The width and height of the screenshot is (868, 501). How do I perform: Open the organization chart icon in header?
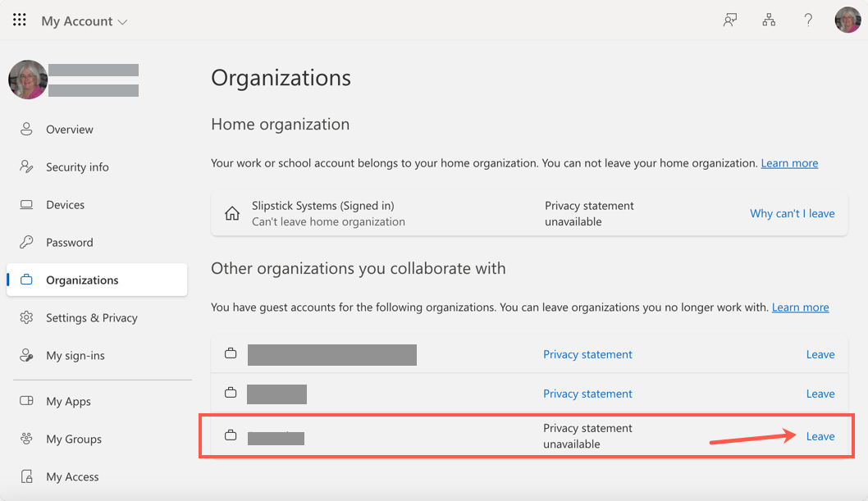(x=769, y=20)
